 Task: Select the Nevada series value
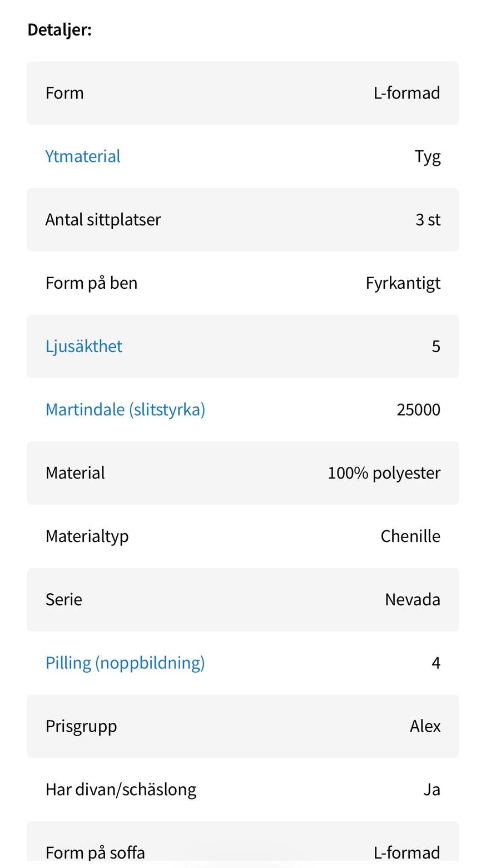point(412,600)
